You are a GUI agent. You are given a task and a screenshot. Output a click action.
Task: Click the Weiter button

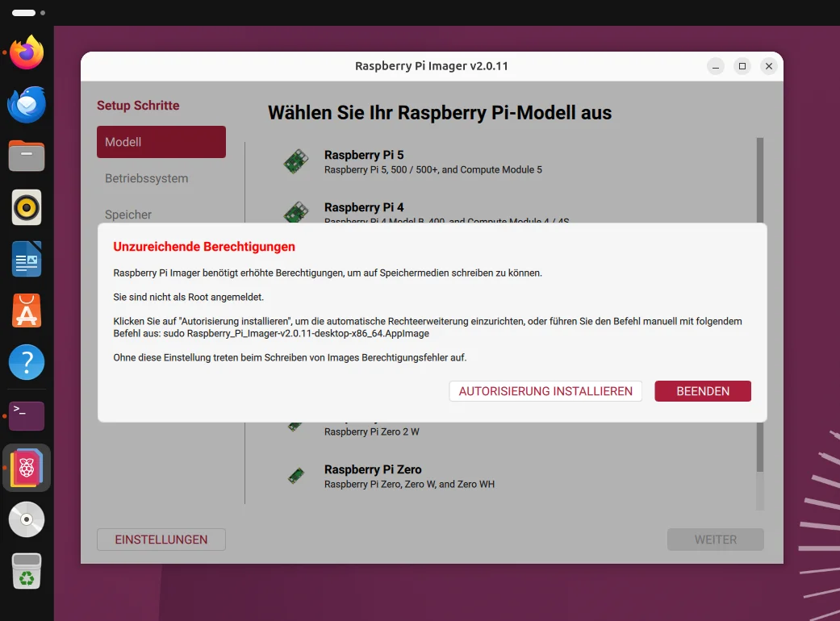pos(715,540)
